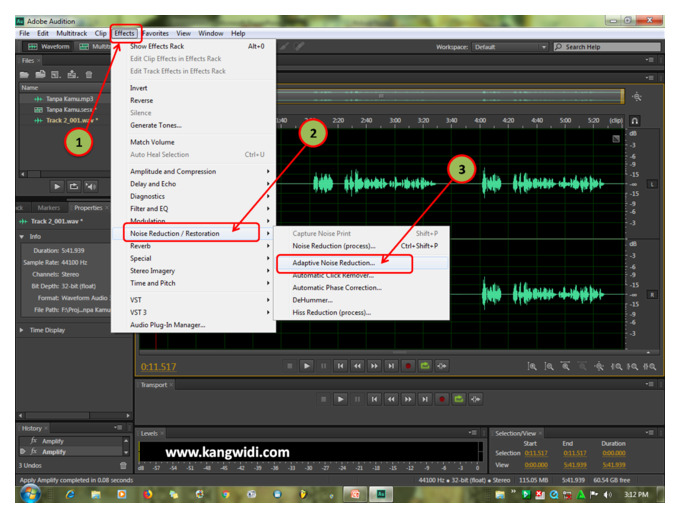This screenshot has height=518, width=680.
Task: Select Audio Plug-In Manager entry
Action: coord(193,325)
